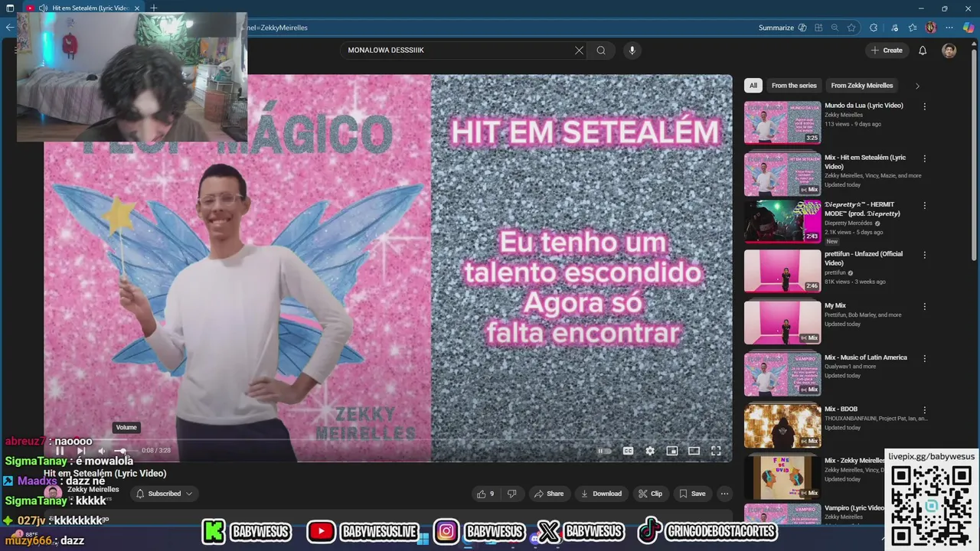The height and width of the screenshot is (551, 980).
Task: Open the HERMIT MODE video thumbnail
Action: click(782, 221)
